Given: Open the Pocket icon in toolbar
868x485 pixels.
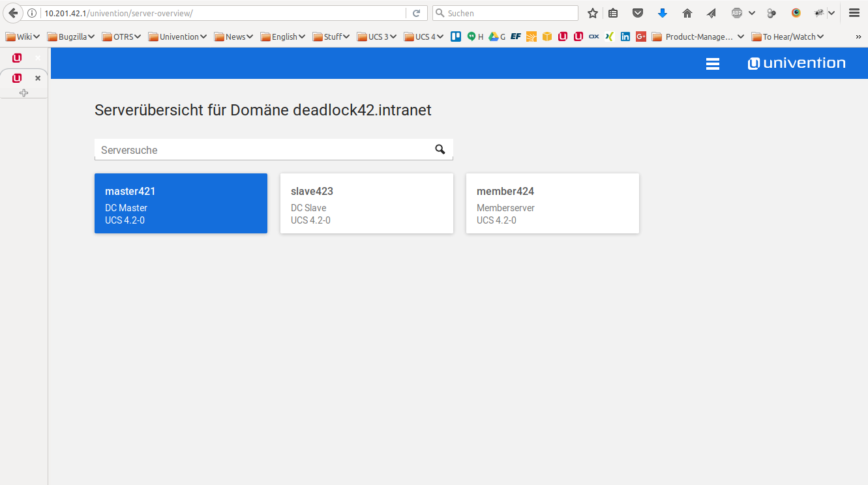Looking at the screenshot, I should tap(638, 13).
